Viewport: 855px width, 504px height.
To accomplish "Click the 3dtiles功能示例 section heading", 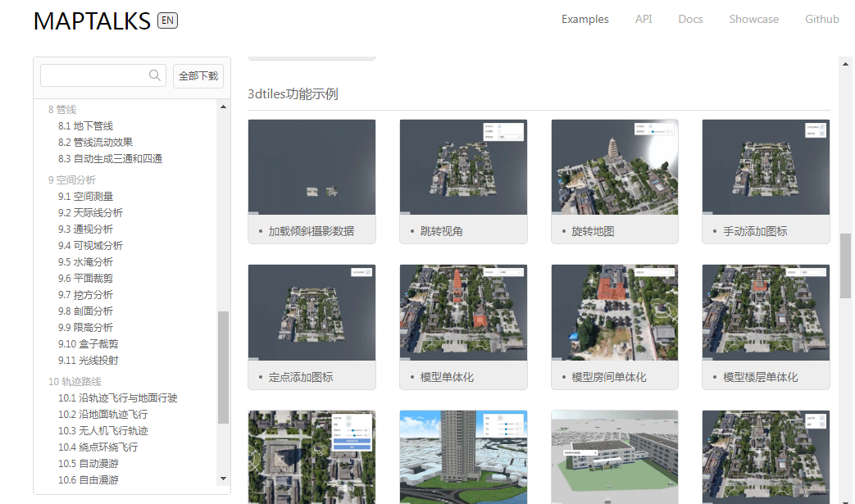I will (x=293, y=93).
